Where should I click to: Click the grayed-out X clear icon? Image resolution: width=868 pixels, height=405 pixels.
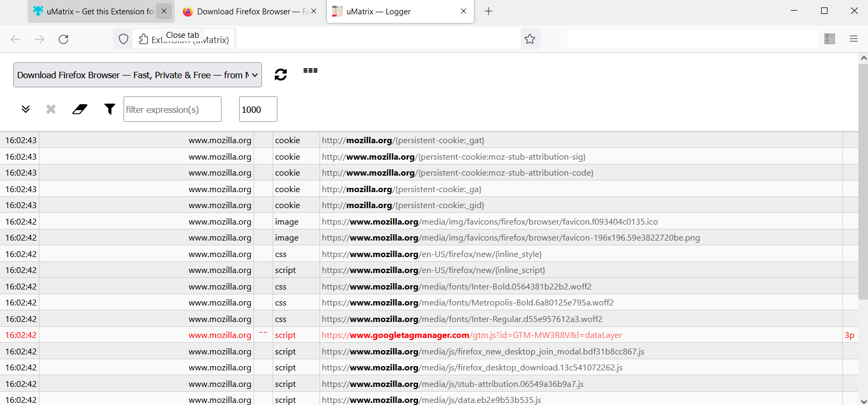[51, 109]
